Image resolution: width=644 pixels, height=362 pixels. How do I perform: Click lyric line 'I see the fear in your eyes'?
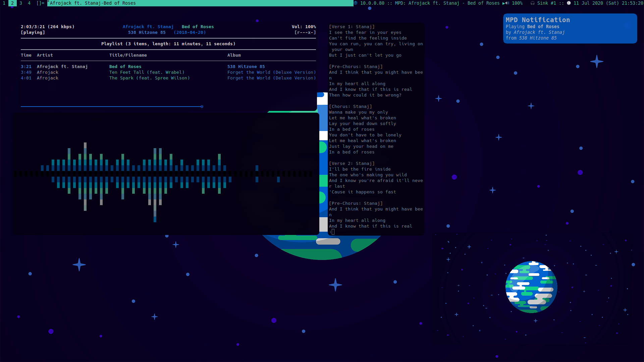(x=365, y=32)
